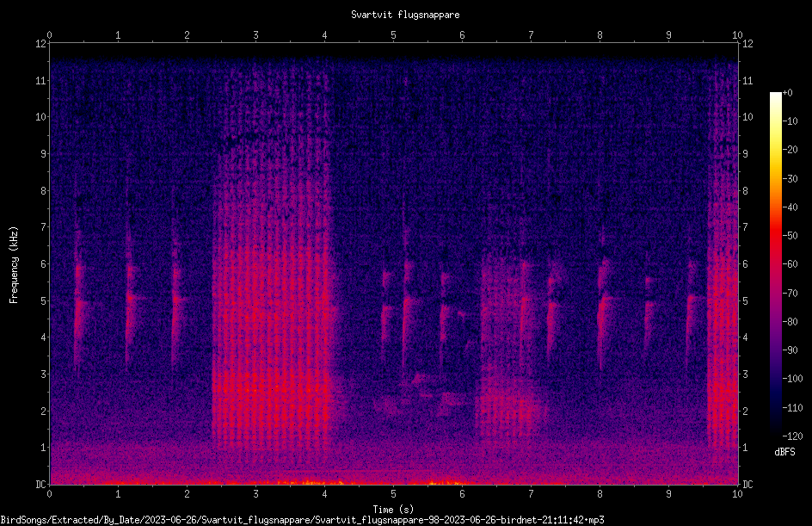Click the 'Frequency (kHz)' axis label
This screenshot has width=812, height=526.
pyautogui.click(x=14, y=265)
